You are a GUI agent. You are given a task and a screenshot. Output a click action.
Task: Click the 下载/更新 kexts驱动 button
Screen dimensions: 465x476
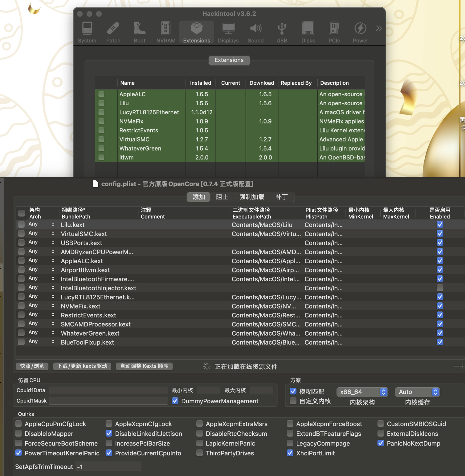coord(82,366)
